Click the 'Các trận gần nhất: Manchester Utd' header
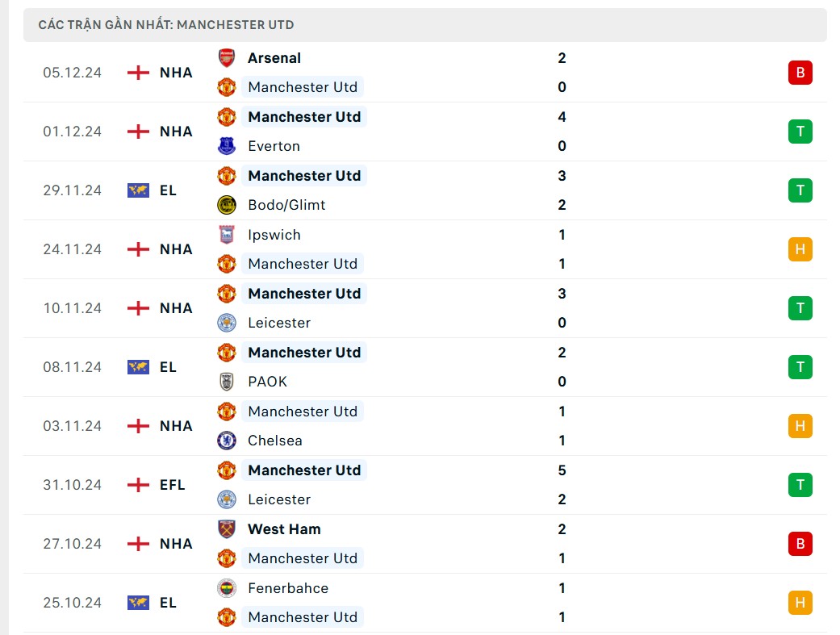 click(x=166, y=25)
